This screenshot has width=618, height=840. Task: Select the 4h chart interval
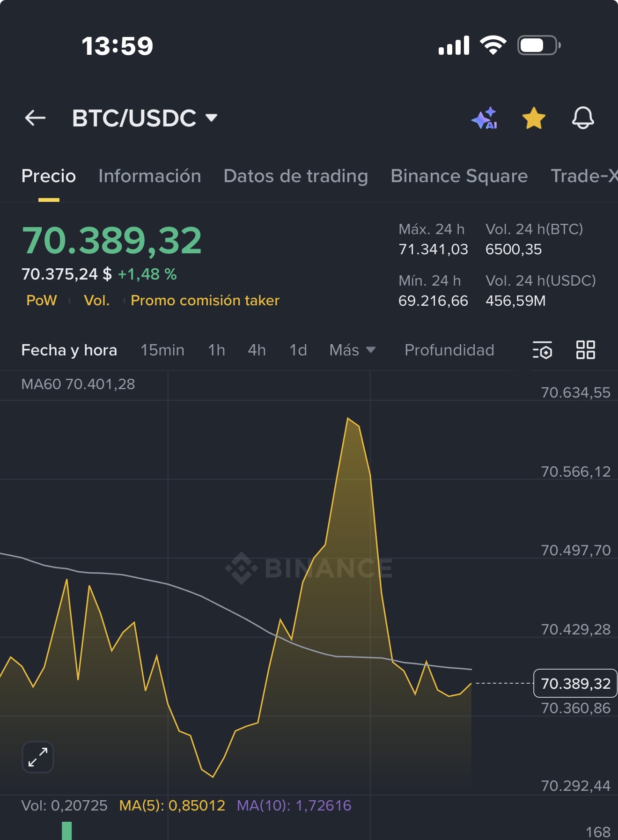pyautogui.click(x=257, y=350)
